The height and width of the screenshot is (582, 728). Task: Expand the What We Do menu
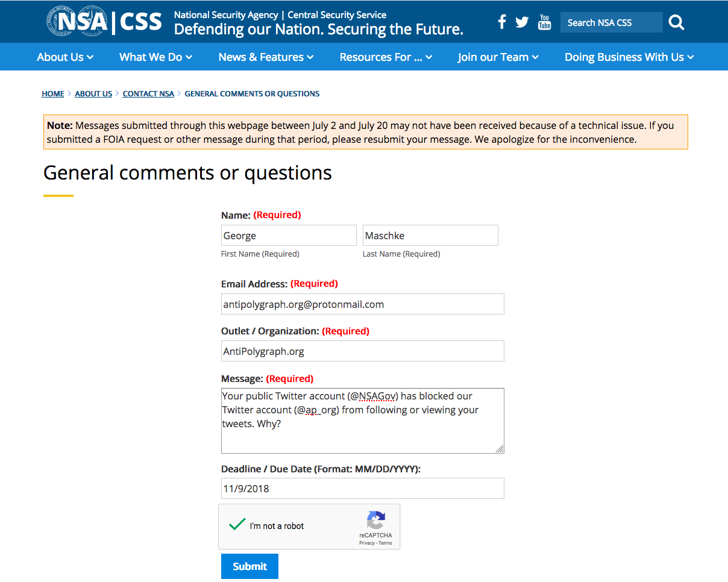pyautogui.click(x=155, y=57)
